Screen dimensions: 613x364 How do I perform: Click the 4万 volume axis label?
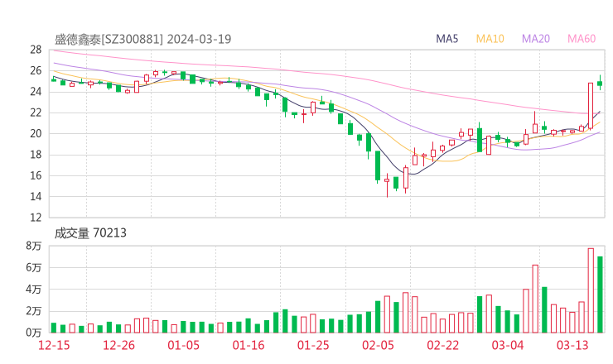tap(34, 290)
